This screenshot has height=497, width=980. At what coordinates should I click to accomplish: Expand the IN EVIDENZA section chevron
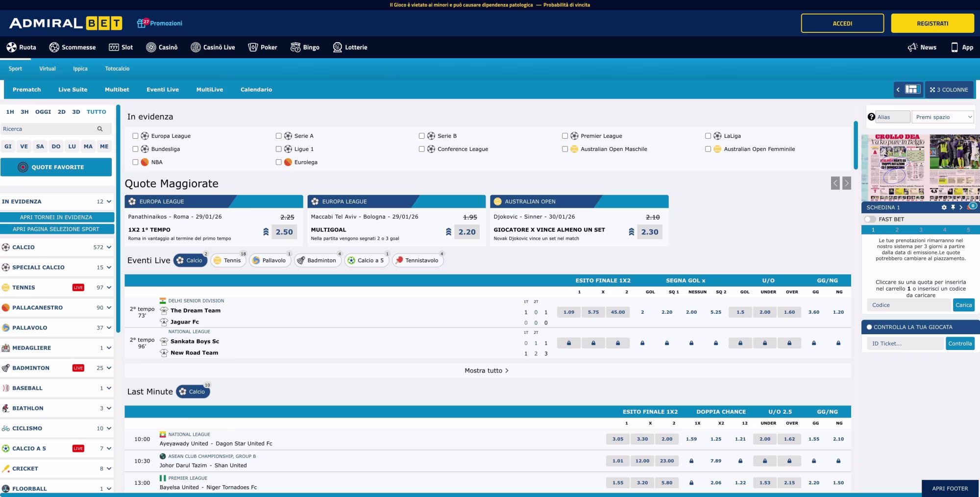[109, 201]
